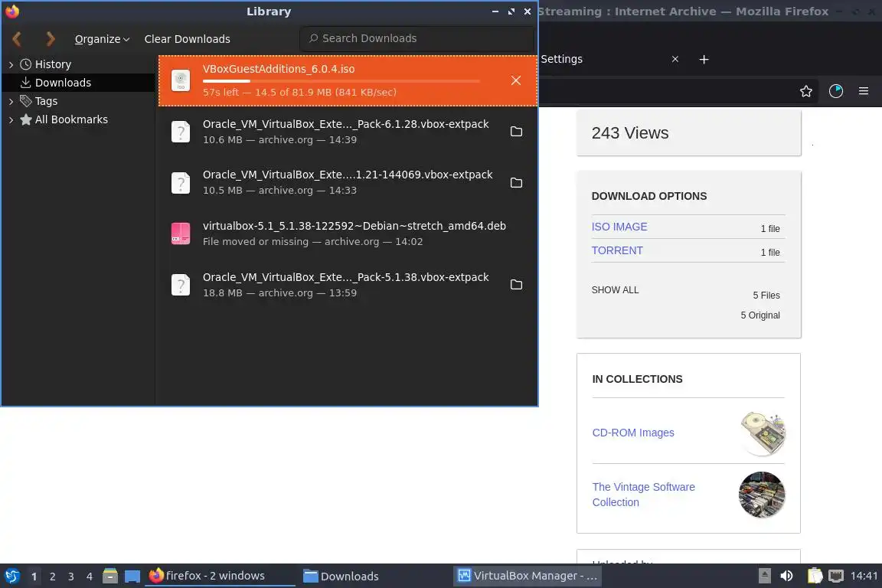882x588 pixels.
Task: Click the Pack-5.1.38 extpack file icon
Action: click(x=181, y=285)
